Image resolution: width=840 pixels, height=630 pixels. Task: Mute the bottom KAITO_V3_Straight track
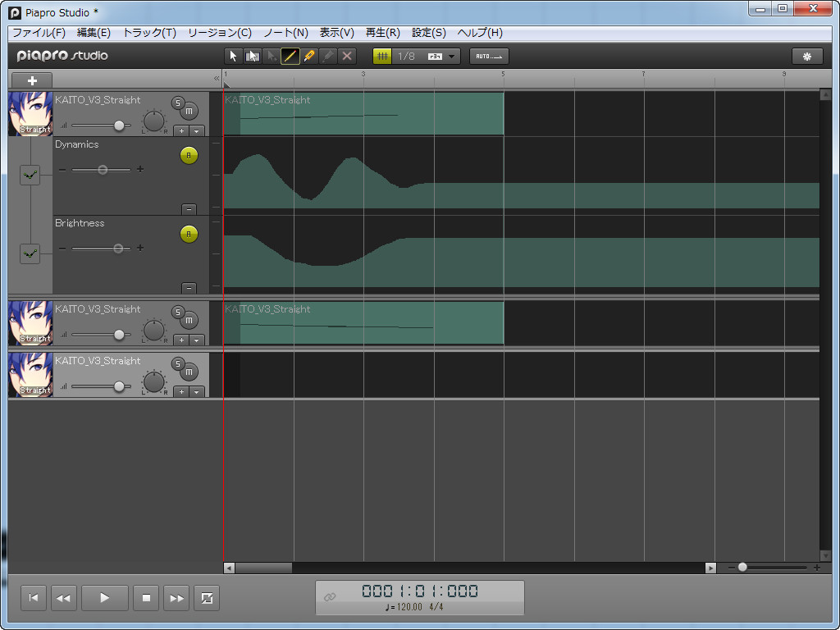click(x=189, y=372)
